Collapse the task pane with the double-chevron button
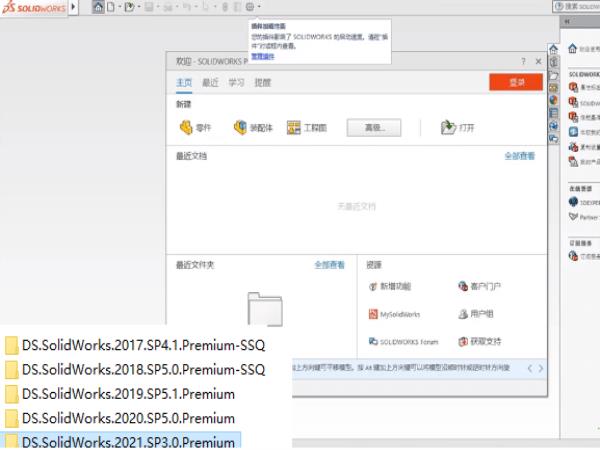 567,22
